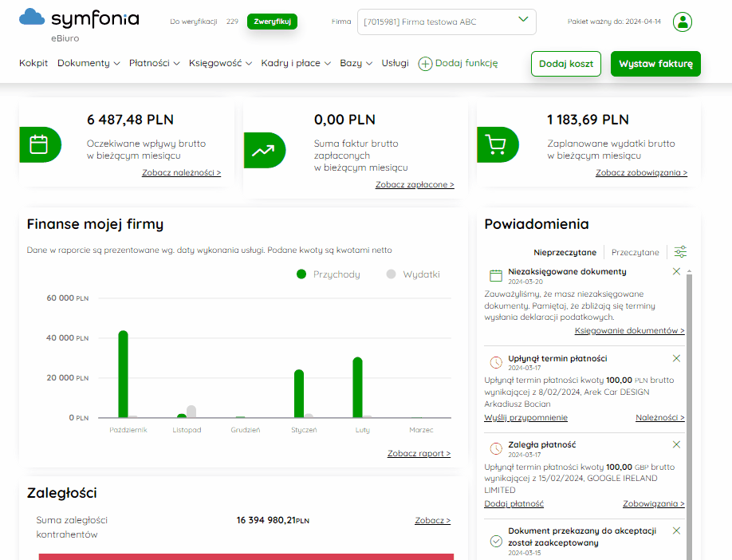Viewport: 732px width, 560px height.
Task: Click the calendar icon on expected income card
Action: click(39, 144)
